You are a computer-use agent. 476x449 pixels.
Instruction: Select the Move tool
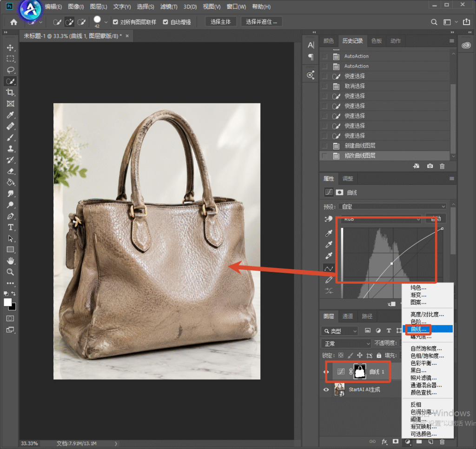coord(10,48)
